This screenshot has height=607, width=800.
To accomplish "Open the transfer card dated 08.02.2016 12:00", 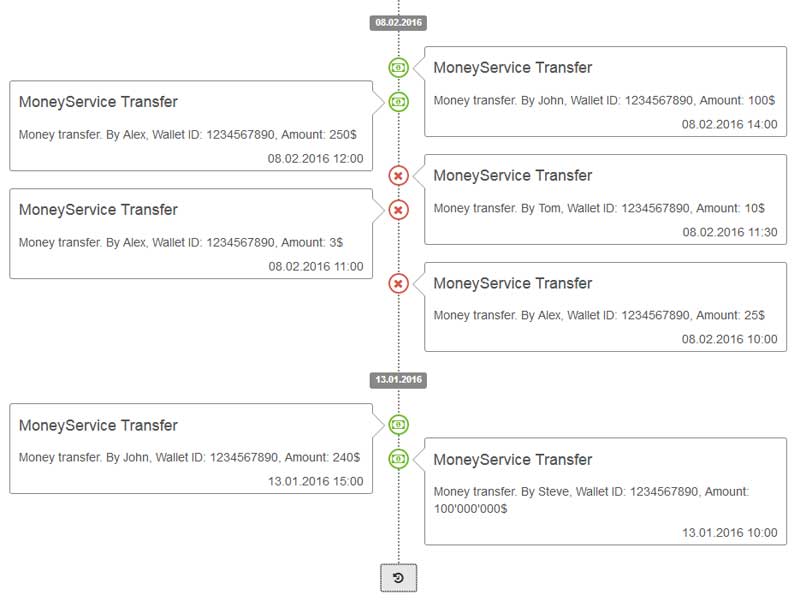I will pos(191,125).
